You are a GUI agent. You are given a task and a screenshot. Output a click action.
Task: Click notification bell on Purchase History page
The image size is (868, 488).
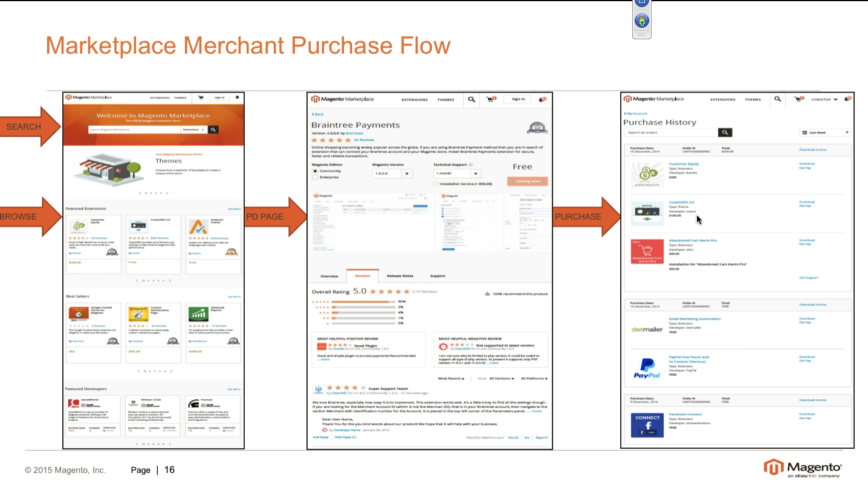point(848,99)
